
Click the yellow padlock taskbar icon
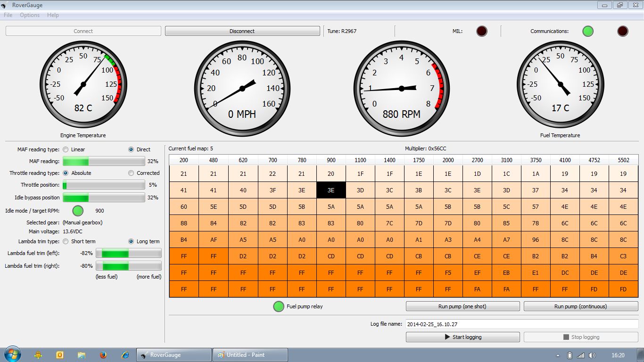38,355
